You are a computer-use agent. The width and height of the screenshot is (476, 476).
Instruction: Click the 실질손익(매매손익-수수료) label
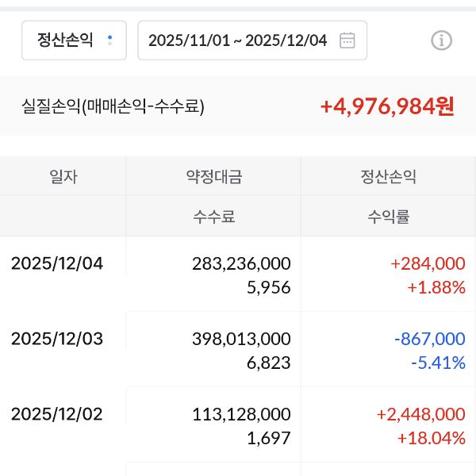pyautogui.click(x=113, y=106)
